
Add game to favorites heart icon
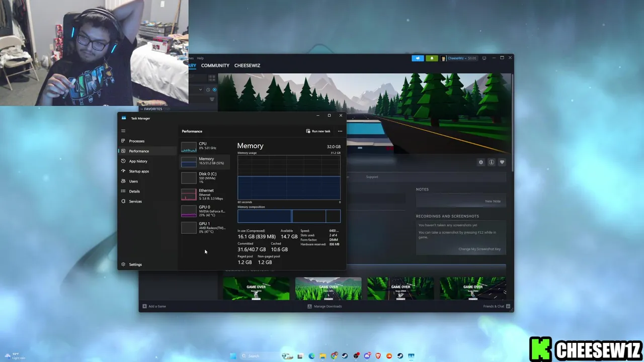(x=502, y=162)
